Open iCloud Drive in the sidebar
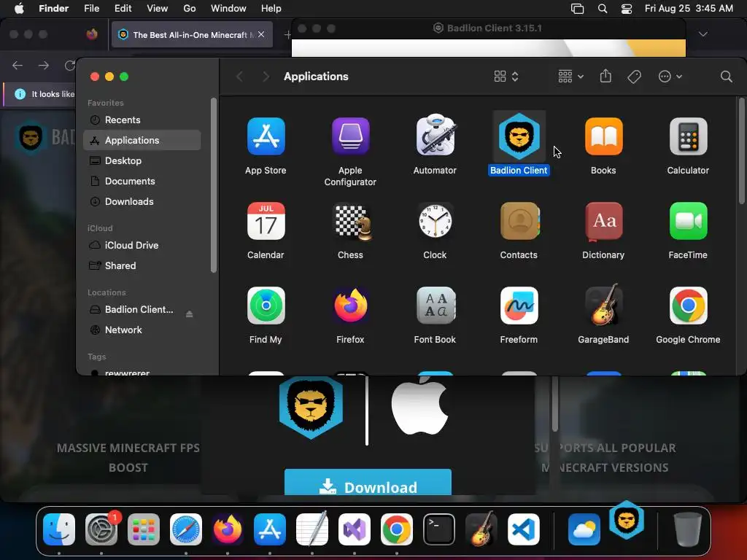 tap(142, 246)
